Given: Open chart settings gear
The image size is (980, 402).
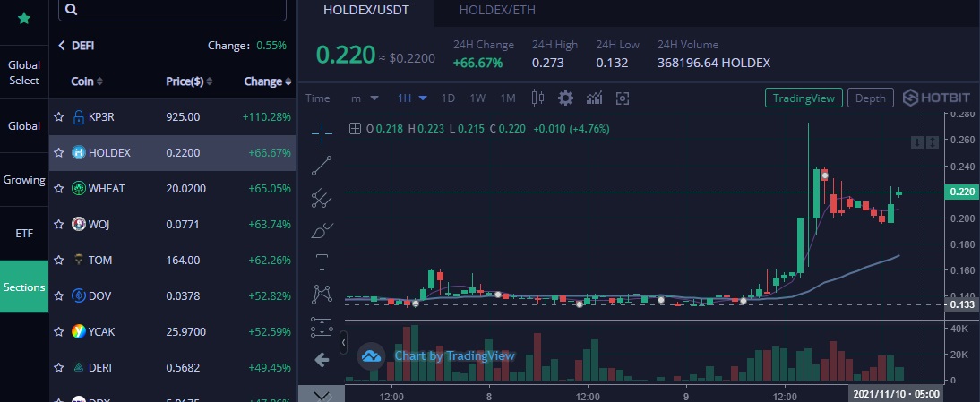Looking at the screenshot, I should (565, 98).
